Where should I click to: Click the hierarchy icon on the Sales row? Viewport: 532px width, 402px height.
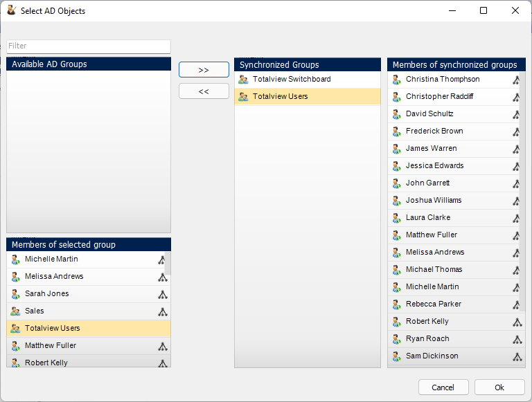[163, 312]
